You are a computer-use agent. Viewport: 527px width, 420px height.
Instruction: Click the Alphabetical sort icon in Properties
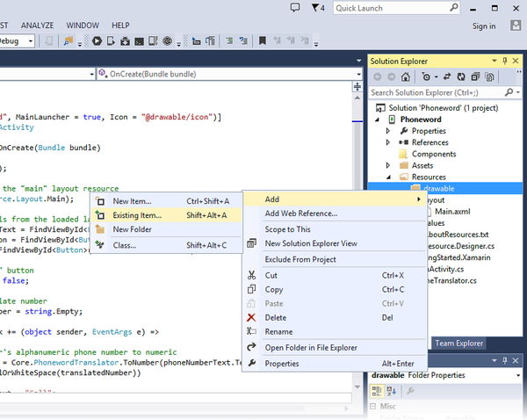392,393
